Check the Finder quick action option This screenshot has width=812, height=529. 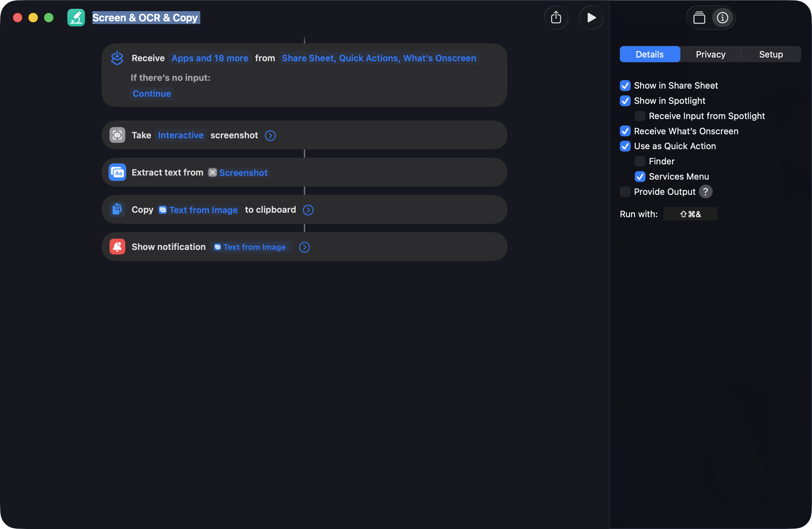point(640,161)
